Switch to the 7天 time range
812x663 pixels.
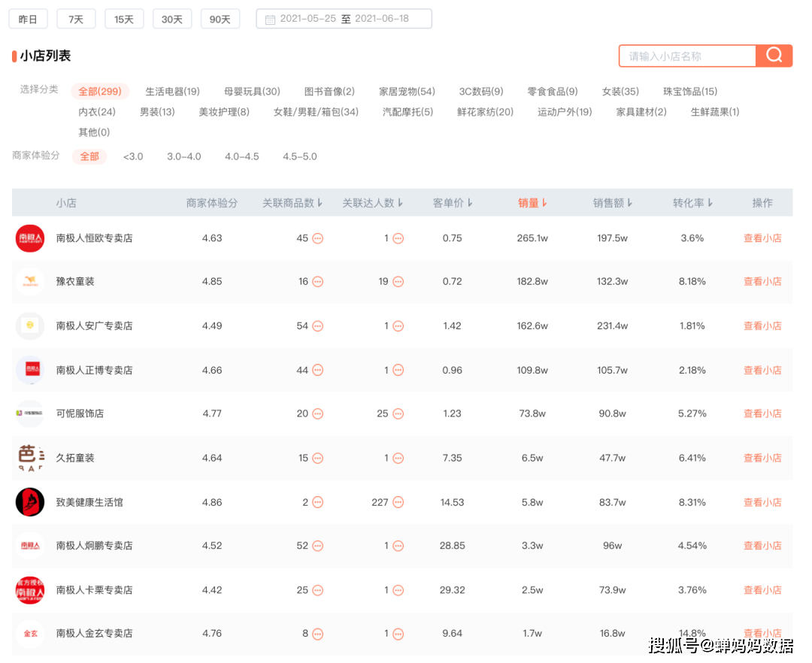(x=76, y=19)
